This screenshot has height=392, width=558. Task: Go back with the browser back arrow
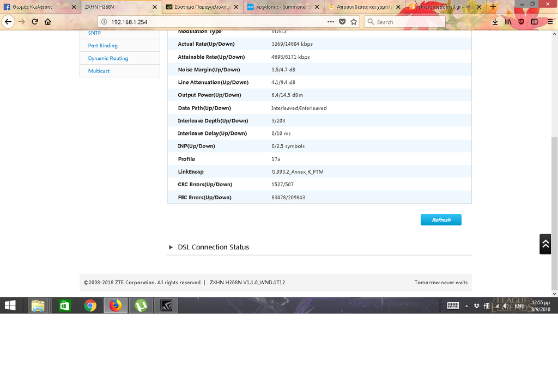8,22
